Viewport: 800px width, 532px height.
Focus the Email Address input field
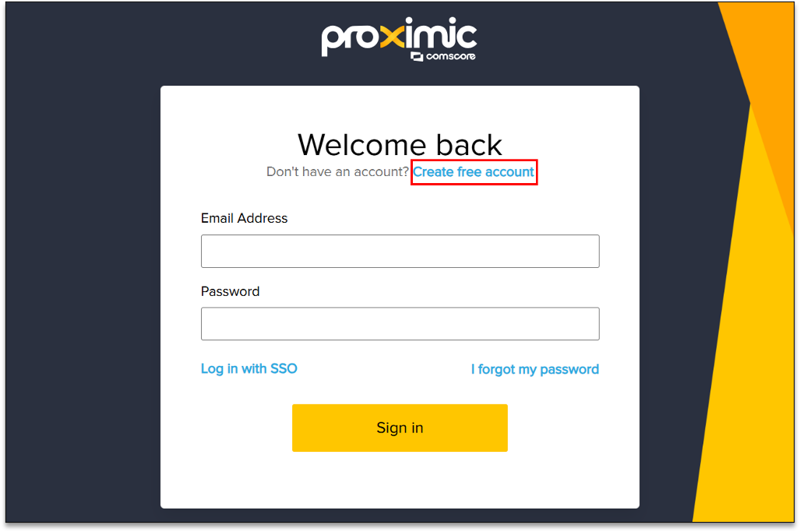point(400,251)
